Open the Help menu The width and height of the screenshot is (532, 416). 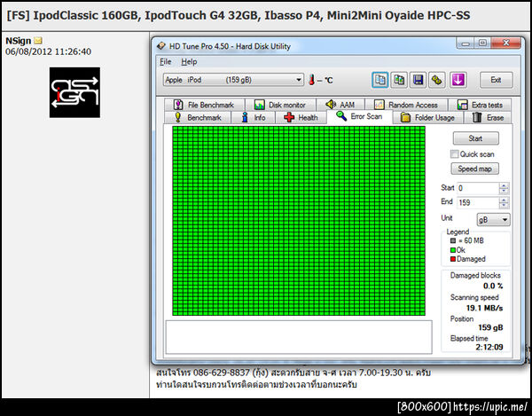[189, 62]
